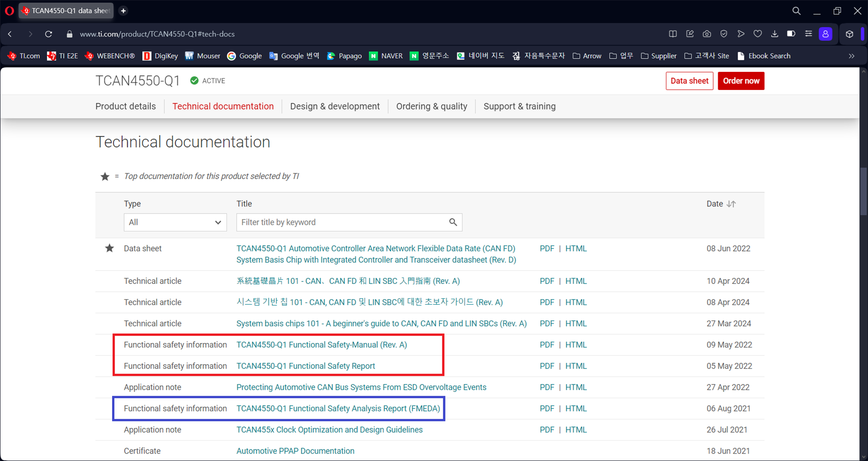This screenshot has height=461, width=868.
Task: Open a new tab with the plus button
Action: (x=123, y=11)
